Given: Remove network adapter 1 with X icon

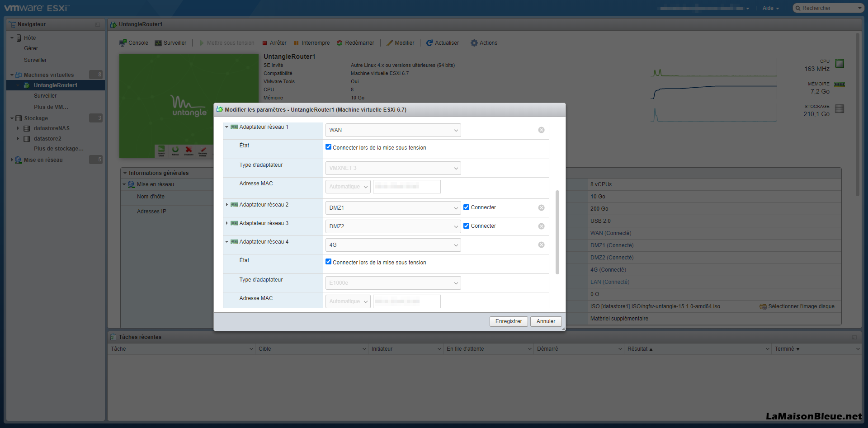Looking at the screenshot, I should click(541, 130).
